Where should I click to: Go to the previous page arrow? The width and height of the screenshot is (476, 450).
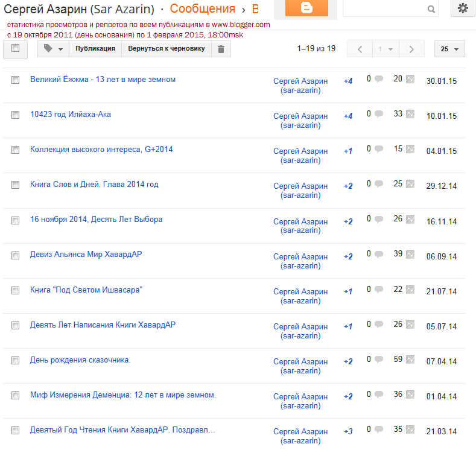tap(360, 49)
